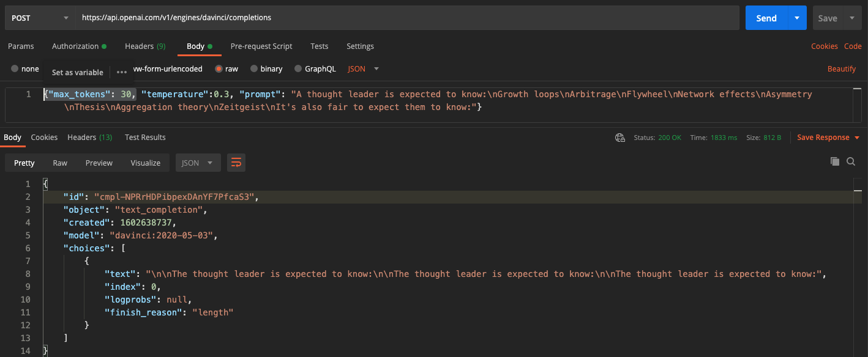Screen dimensions: 868x357
Task: Expand the Send button arrow menu
Action: pos(797,18)
